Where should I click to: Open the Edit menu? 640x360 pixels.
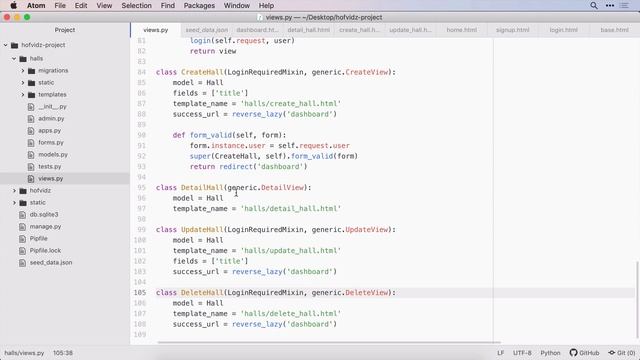coord(81,5)
